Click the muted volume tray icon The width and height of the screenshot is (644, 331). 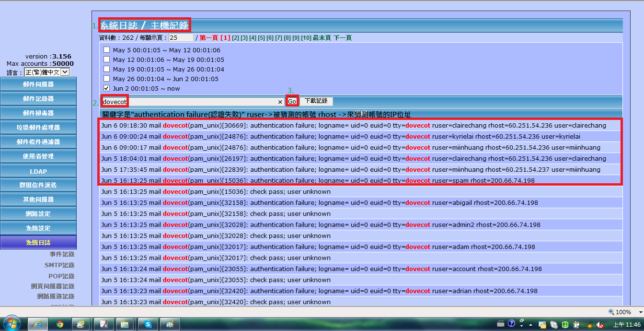coord(599,324)
